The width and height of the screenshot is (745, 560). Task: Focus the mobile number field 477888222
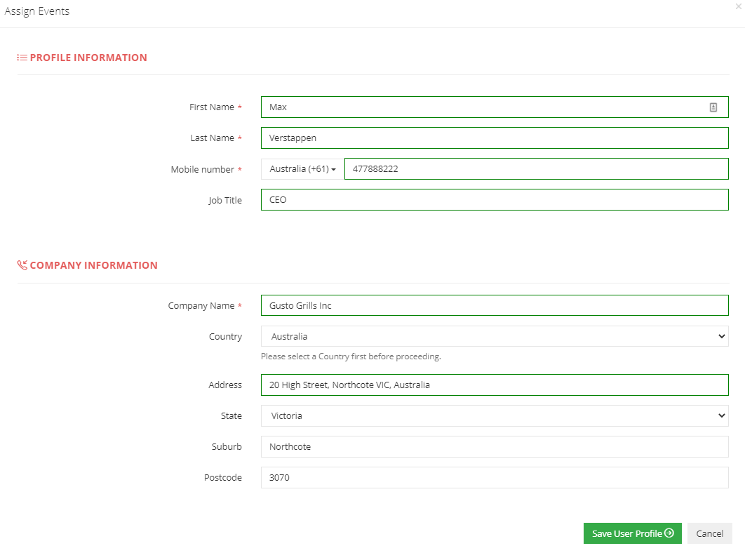click(x=537, y=168)
